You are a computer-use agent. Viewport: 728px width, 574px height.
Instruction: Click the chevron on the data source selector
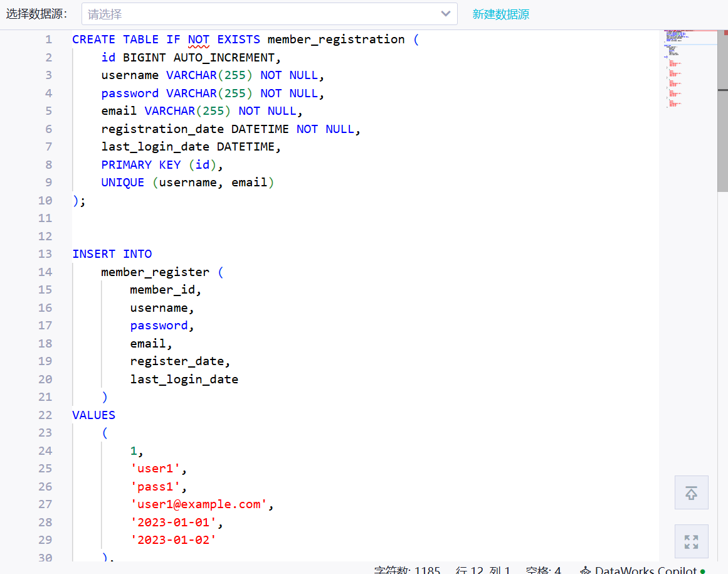[446, 14]
